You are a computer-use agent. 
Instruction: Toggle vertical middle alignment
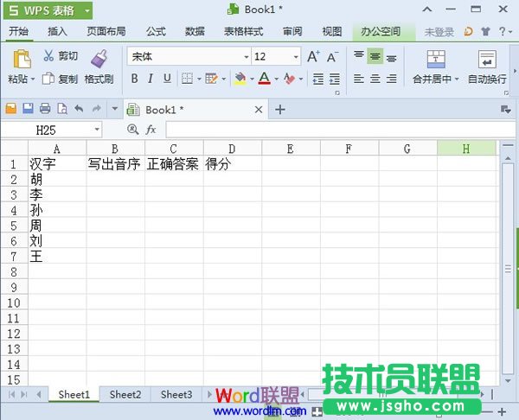[375, 56]
